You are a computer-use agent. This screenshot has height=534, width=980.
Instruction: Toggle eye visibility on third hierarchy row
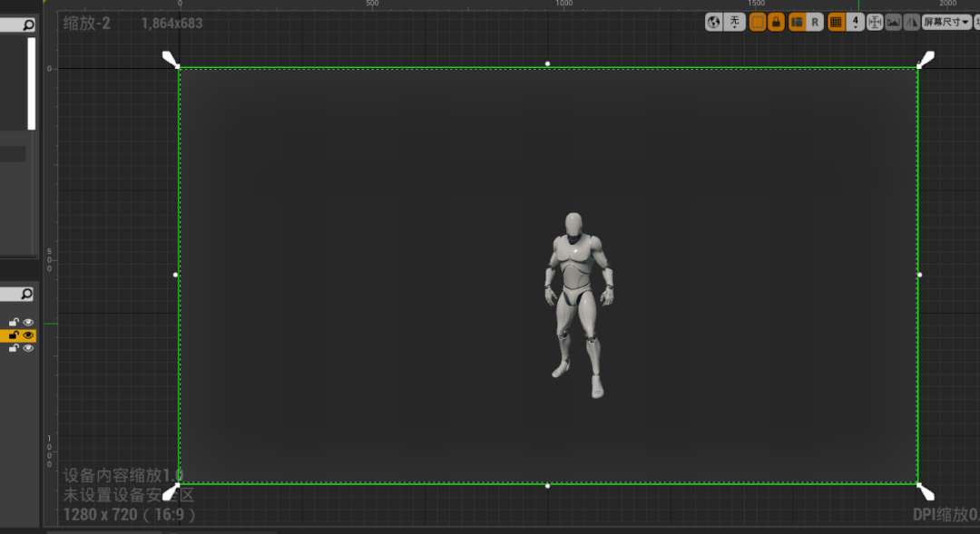click(28, 348)
